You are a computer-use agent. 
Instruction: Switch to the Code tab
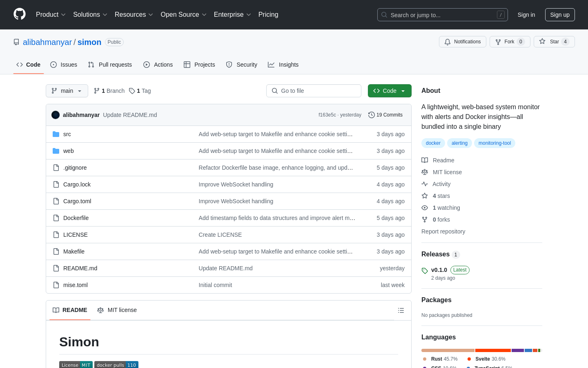point(29,65)
